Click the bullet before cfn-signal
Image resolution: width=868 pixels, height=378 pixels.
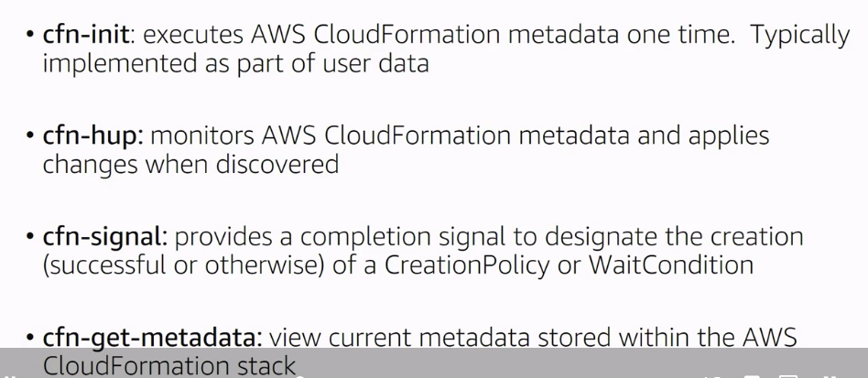pyautogui.click(x=31, y=238)
